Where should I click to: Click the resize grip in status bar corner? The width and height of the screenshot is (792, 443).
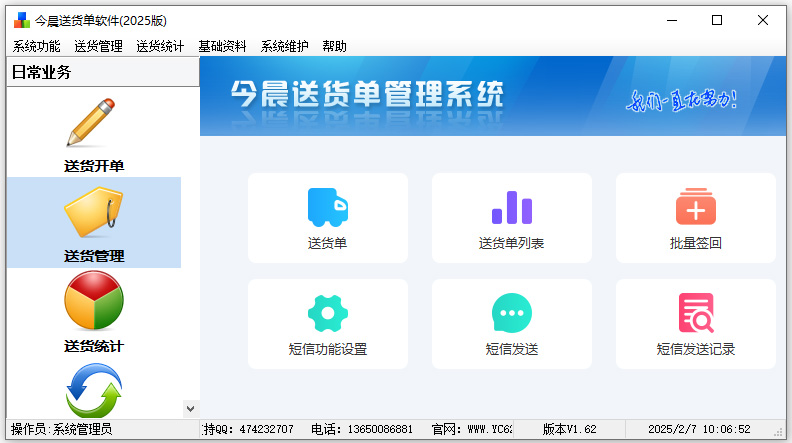[778, 431]
